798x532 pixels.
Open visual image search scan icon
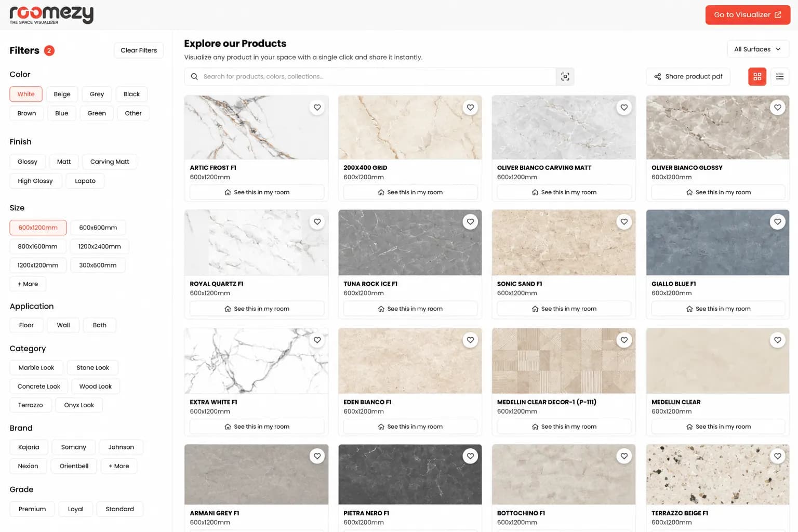pos(565,76)
